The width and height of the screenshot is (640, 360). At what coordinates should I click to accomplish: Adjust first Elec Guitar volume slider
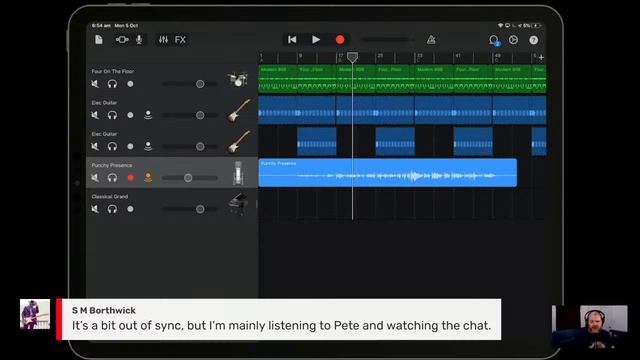(x=190, y=115)
